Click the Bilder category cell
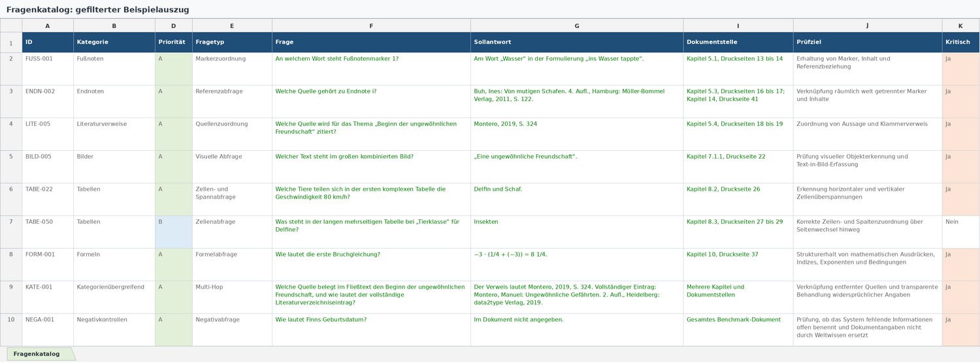 (x=114, y=167)
